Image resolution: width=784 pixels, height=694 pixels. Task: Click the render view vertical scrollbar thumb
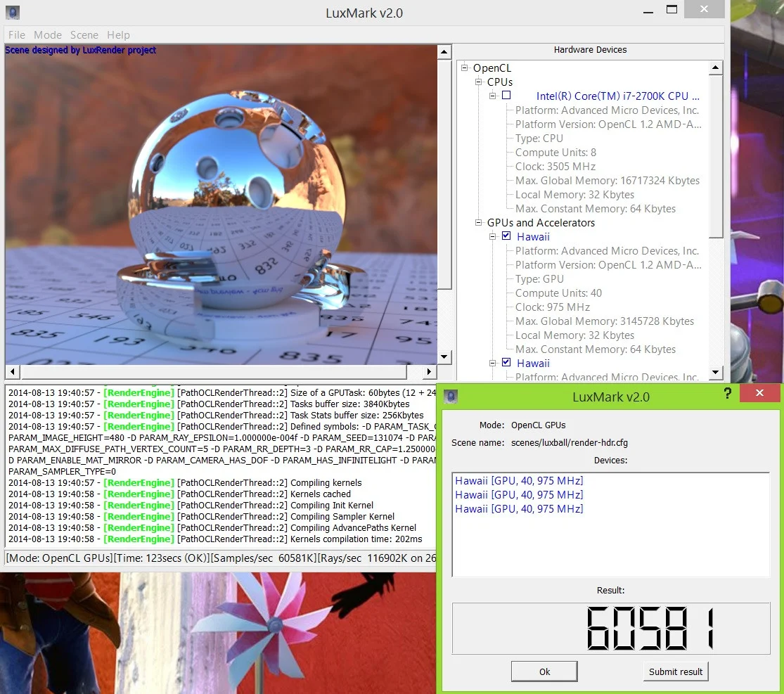click(x=444, y=174)
